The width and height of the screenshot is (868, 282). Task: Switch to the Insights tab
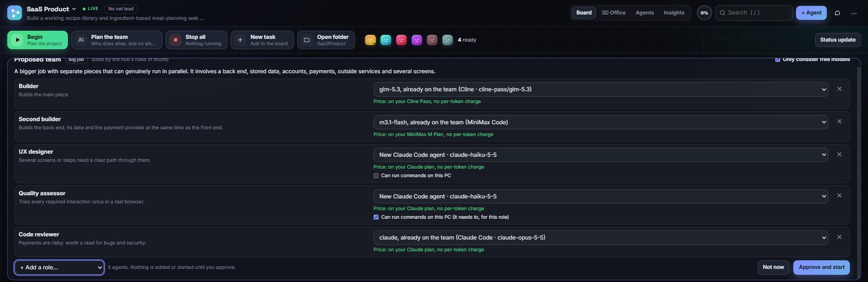674,12
